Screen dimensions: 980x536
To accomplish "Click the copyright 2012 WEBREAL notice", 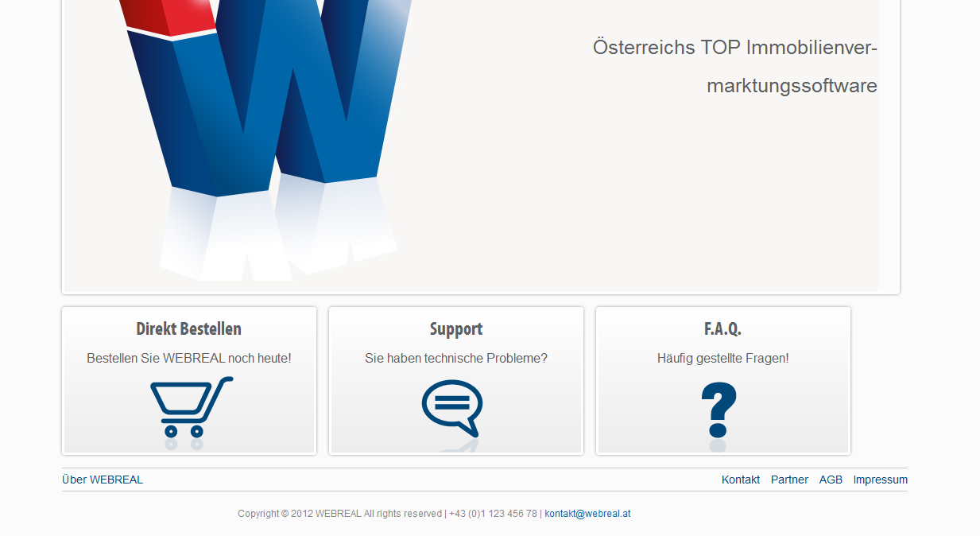I will click(339, 514).
